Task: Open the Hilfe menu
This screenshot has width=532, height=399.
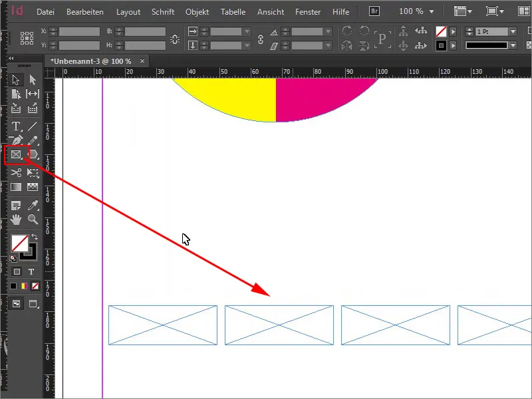Action: [x=340, y=11]
